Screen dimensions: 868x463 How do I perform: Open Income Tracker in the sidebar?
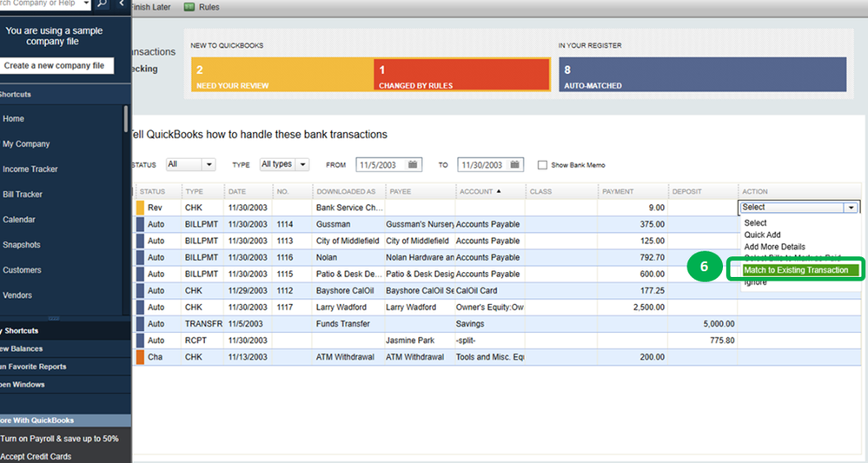click(30, 169)
